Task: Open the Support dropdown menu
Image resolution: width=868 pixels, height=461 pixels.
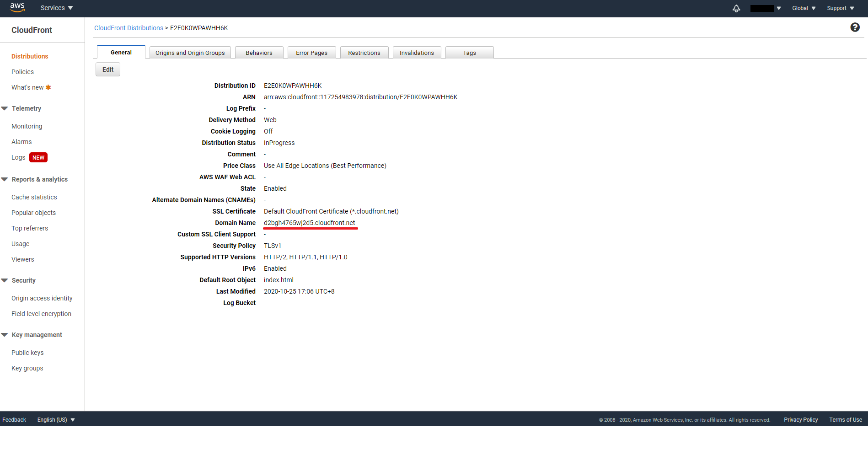Action: pyautogui.click(x=841, y=8)
